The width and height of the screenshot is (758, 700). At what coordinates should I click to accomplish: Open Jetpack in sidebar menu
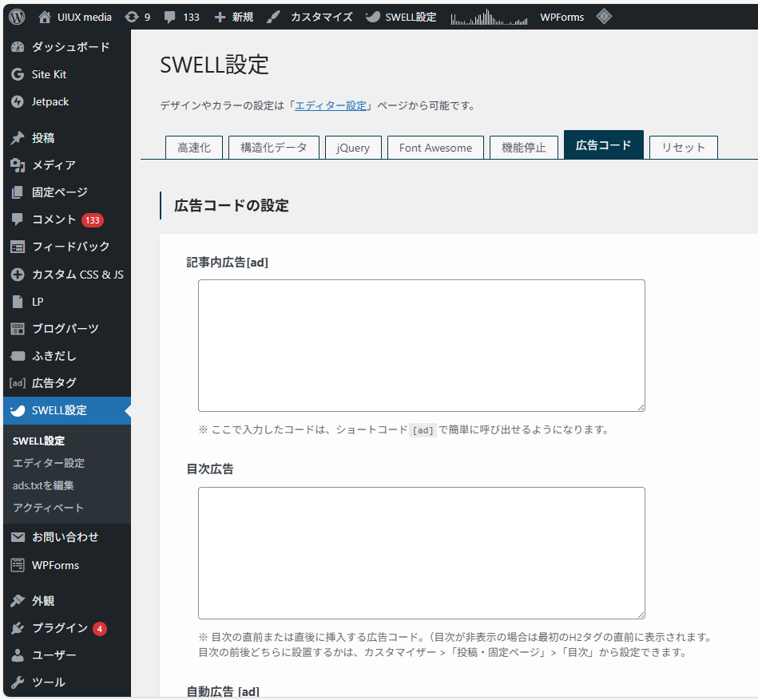50,101
